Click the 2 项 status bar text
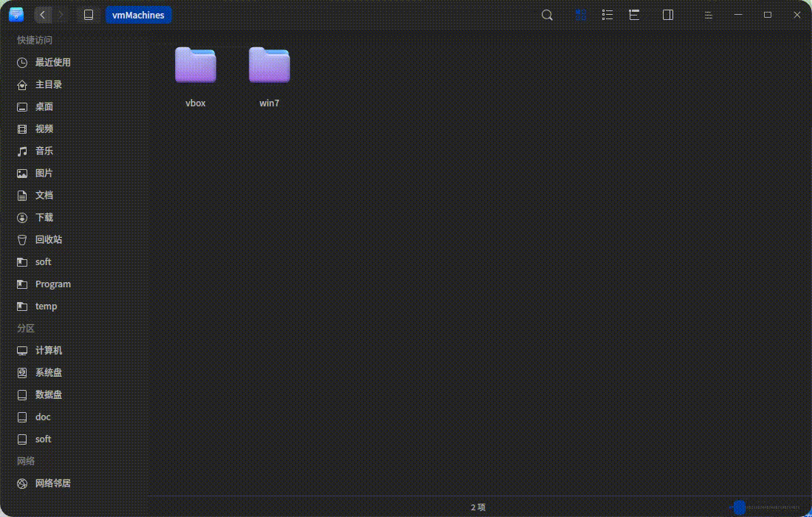 tap(478, 507)
